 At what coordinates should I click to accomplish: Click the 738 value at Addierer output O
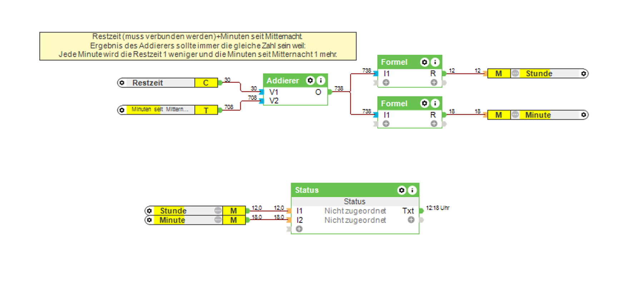pos(339,88)
